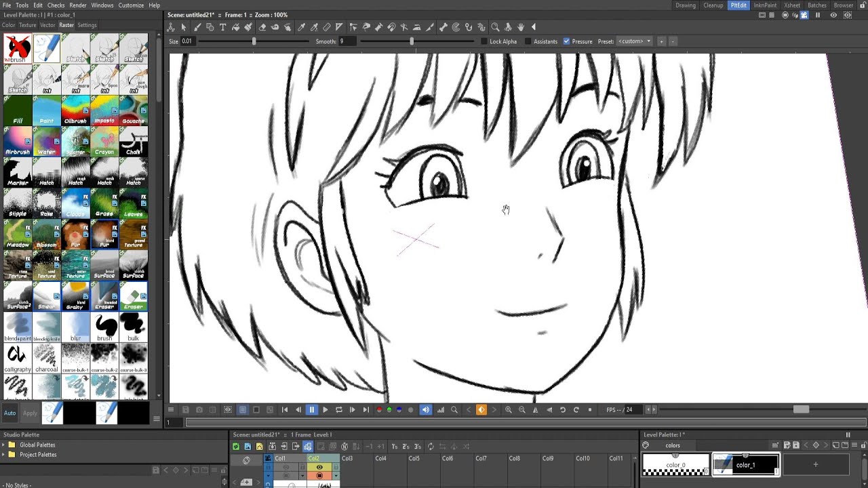The width and height of the screenshot is (868, 488).
Task: Open Col2 column options arrow
Action: point(336,476)
